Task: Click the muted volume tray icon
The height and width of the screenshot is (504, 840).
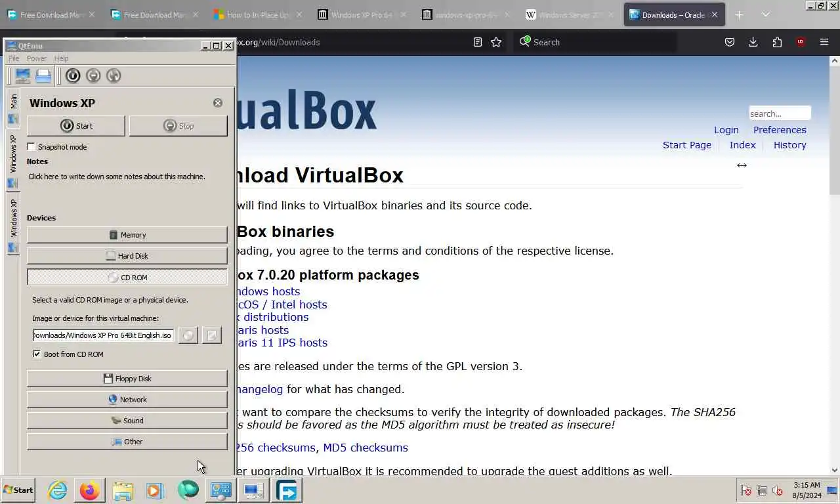Action: coord(778,490)
